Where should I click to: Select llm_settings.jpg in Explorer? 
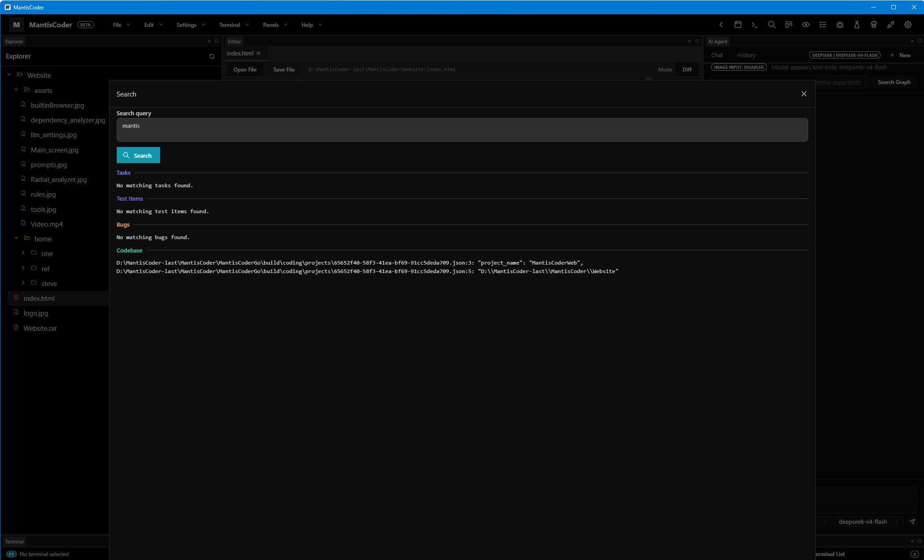tap(54, 135)
